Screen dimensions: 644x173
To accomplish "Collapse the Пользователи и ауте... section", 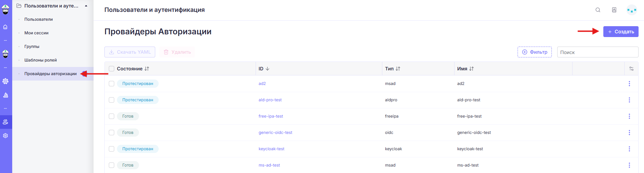I will tap(86, 6).
